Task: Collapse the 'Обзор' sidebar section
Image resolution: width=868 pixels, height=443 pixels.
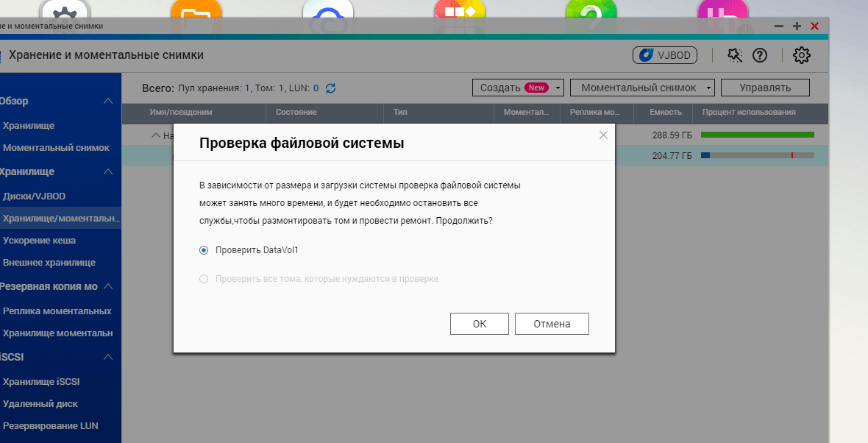Action: coord(108,101)
